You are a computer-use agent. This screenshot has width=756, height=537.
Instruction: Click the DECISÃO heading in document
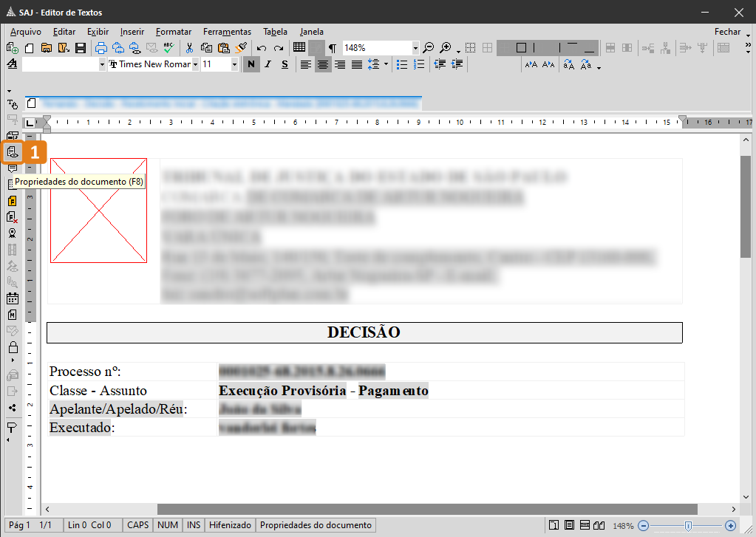(x=364, y=332)
